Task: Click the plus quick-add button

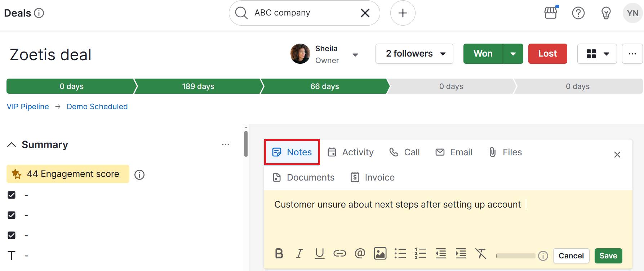Action: (x=403, y=13)
